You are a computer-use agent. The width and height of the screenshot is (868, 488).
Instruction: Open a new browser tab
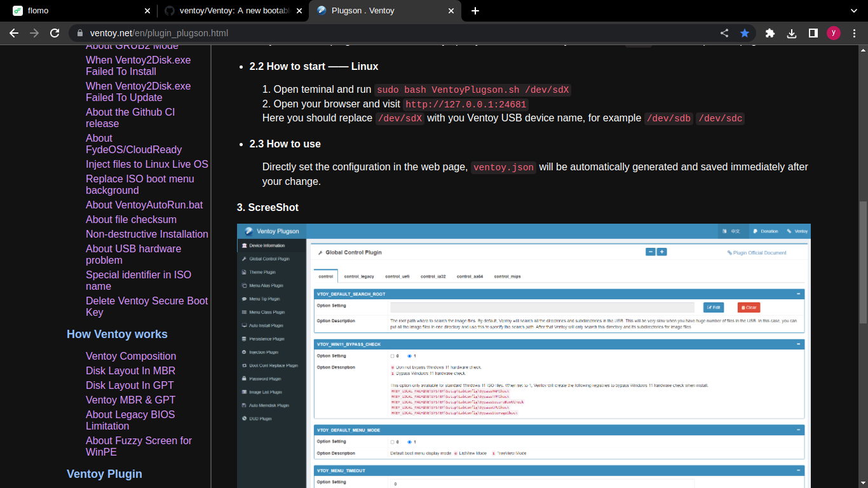pos(475,11)
